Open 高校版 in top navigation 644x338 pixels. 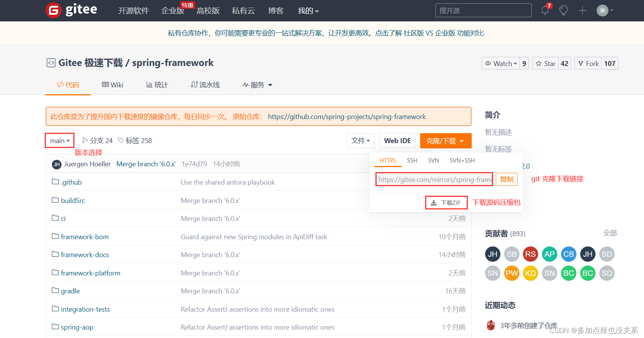point(208,11)
